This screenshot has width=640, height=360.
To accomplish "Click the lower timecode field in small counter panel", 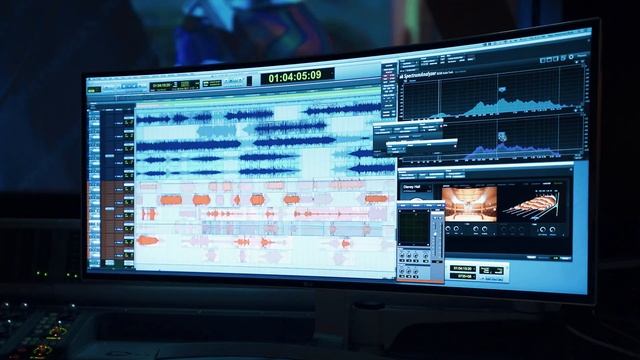I will click(464, 277).
